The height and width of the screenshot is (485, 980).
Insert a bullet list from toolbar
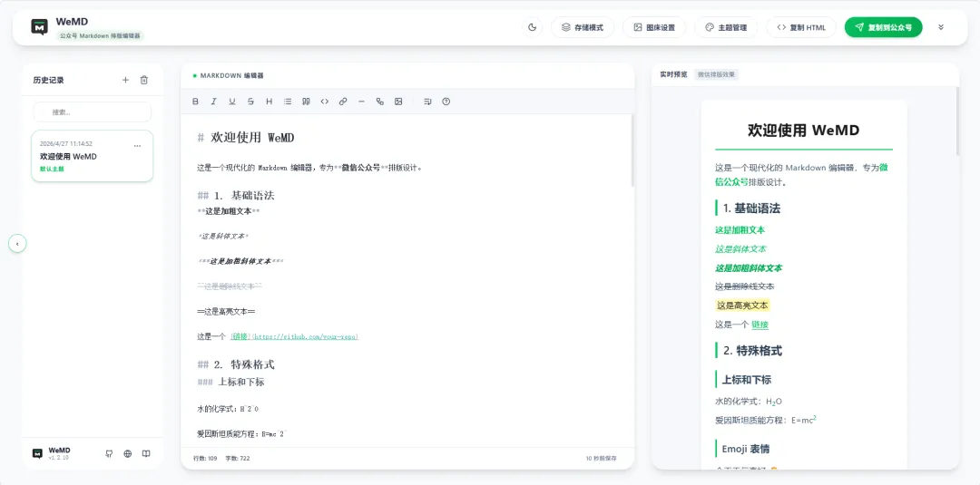pyautogui.click(x=288, y=102)
